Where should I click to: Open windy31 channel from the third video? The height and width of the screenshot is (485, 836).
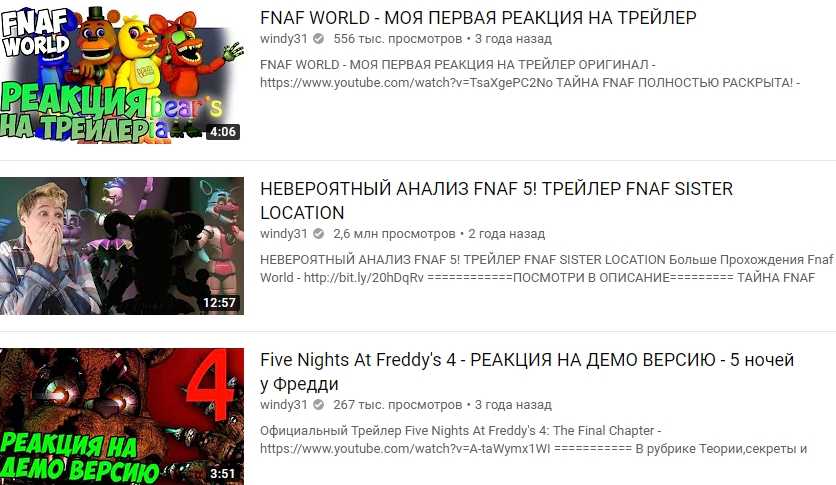click(x=284, y=405)
